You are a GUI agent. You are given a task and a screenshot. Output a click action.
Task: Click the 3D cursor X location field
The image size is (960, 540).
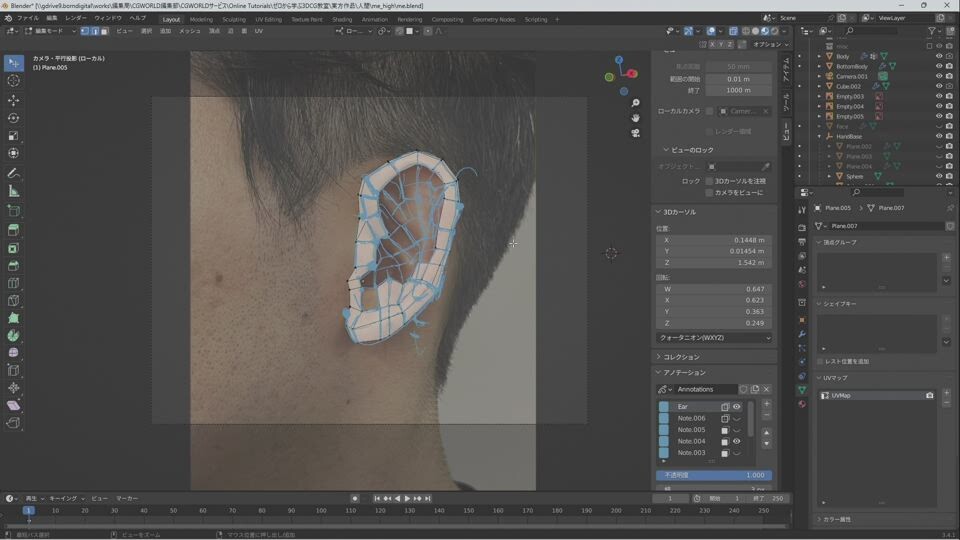tap(714, 240)
